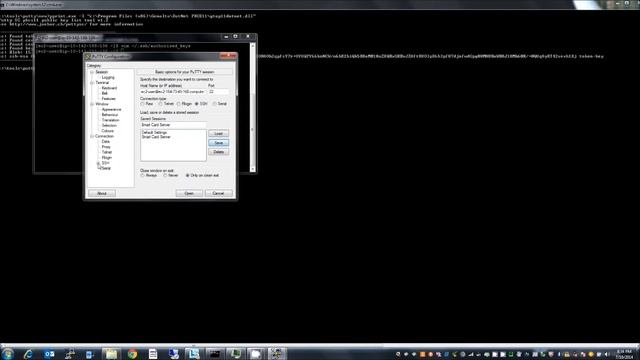
Task: Open the Data settings category
Action: [105, 142]
